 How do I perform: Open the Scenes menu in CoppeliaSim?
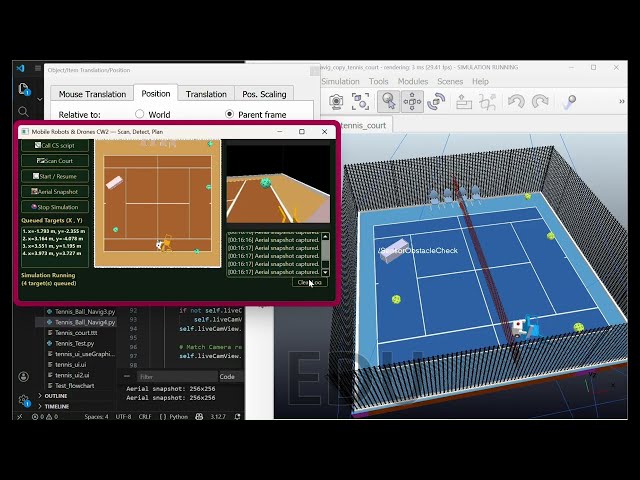pos(450,81)
